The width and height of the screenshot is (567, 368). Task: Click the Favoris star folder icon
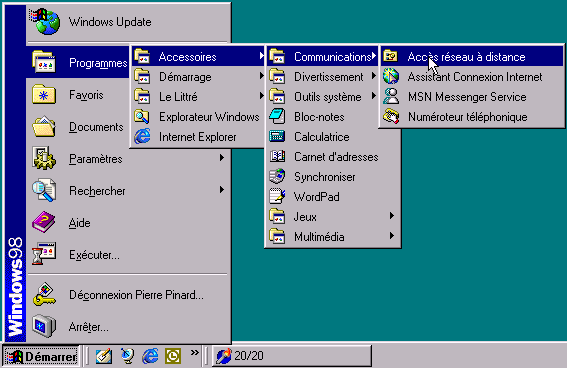tap(44, 94)
